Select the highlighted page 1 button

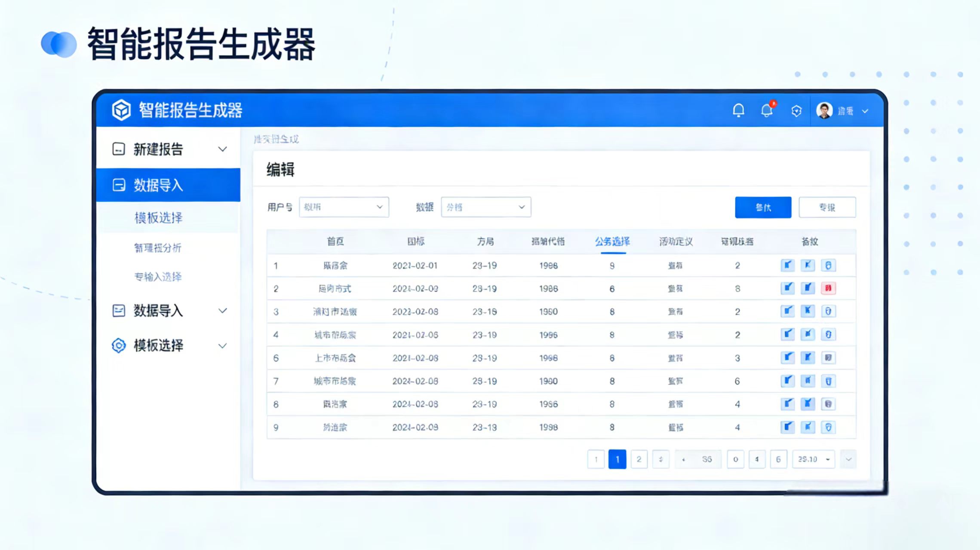tap(617, 459)
